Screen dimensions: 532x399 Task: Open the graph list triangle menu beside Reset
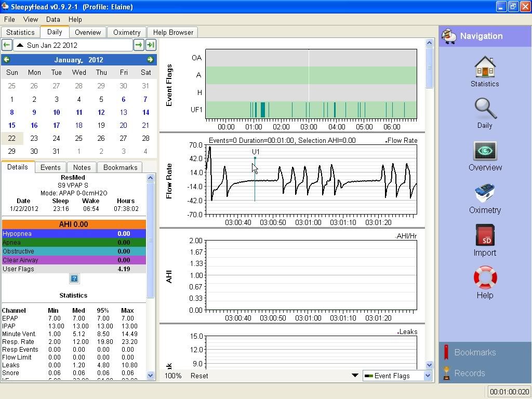click(355, 376)
